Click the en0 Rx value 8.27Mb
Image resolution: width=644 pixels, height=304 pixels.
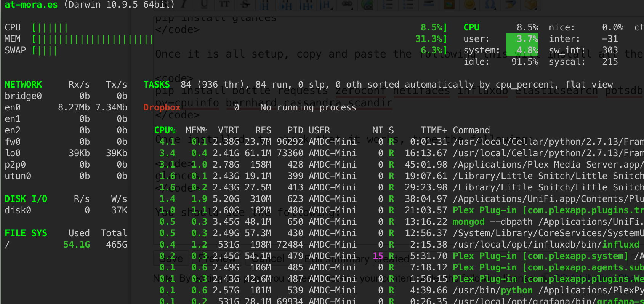click(x=74, y=107)
